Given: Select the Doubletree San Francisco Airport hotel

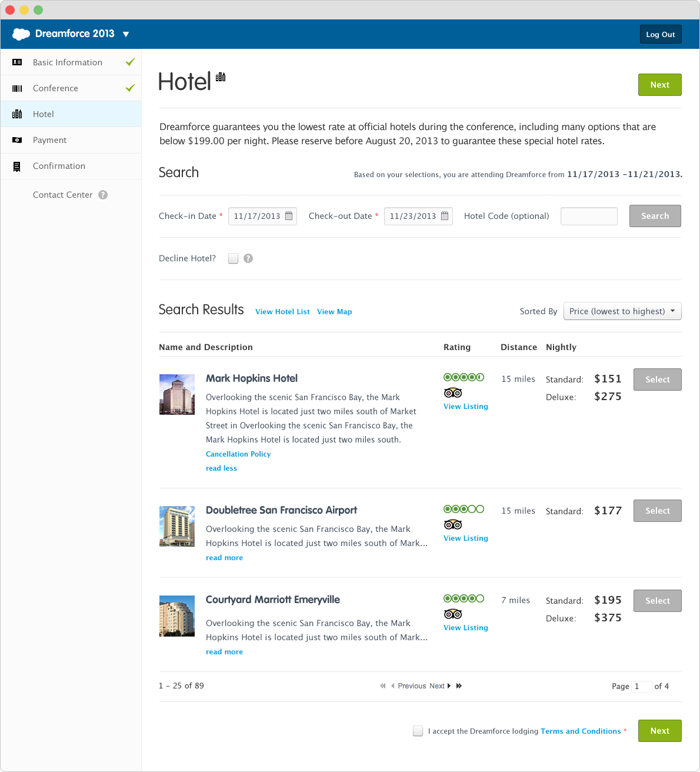Looking at the screenshot, I should pyautogui.click(x=658, y=511).
